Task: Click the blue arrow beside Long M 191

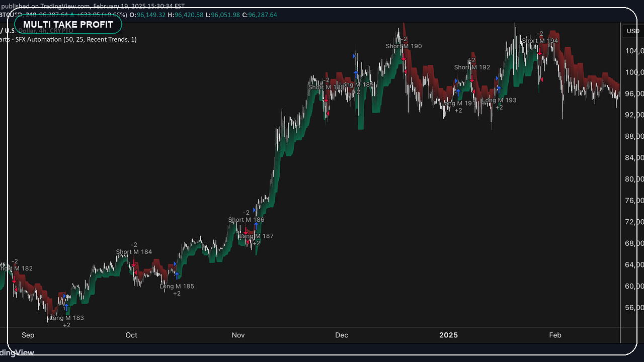Action: pos(458,92)
